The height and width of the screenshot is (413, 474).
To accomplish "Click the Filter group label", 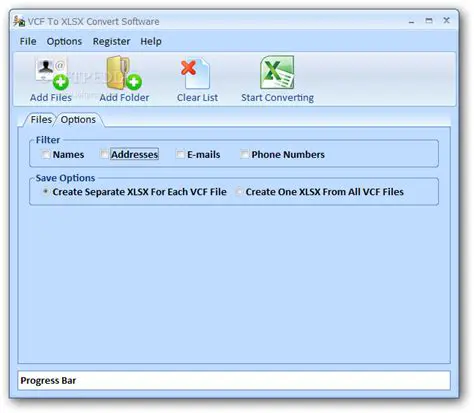I will pyautogui.click(x=48, y=140).
